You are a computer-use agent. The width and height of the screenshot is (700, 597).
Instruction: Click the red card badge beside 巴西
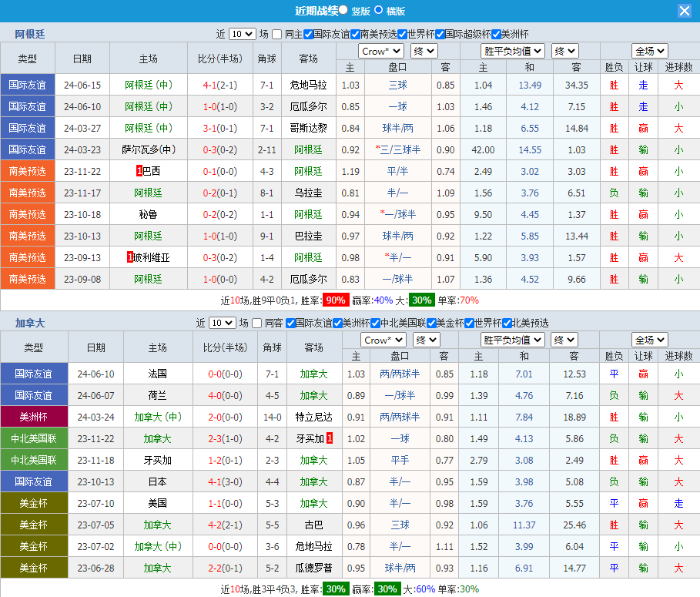pyautogui.click(x=139, y=171)
